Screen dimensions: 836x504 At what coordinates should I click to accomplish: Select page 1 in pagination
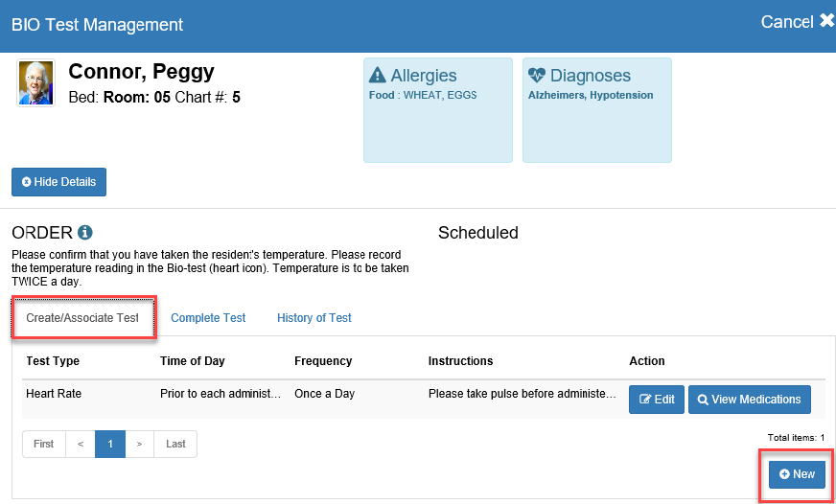click(110, 445)
